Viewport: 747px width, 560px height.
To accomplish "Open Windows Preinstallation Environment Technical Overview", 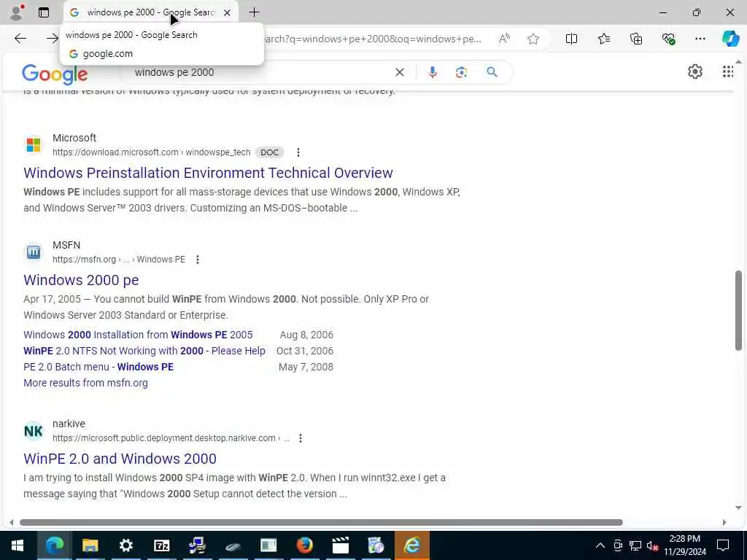I will 208,172.
